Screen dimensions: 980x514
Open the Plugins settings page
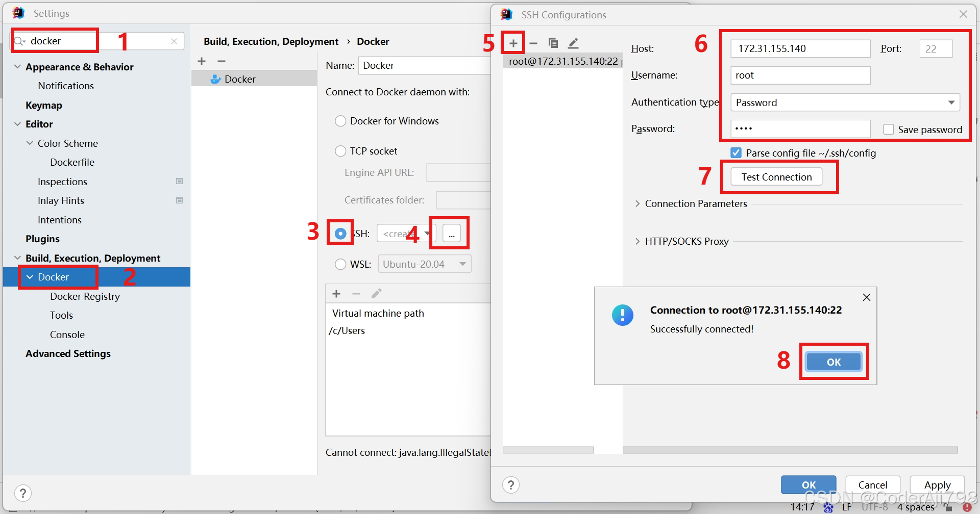[42, 239]
